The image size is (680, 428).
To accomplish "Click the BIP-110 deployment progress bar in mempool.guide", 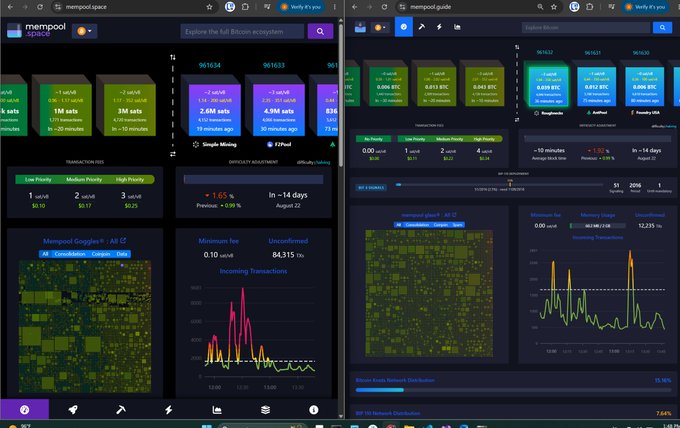I will tap(499, 185).
